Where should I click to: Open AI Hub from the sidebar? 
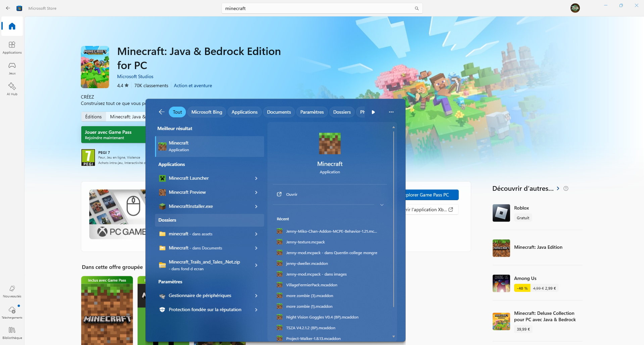point(12,89)
